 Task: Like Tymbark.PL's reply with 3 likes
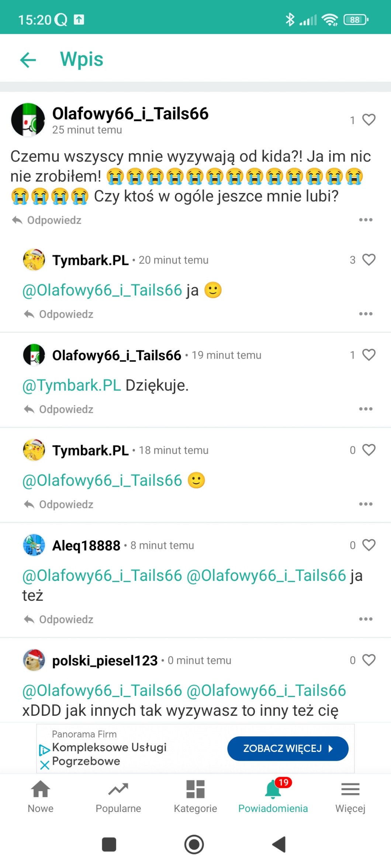368,260
